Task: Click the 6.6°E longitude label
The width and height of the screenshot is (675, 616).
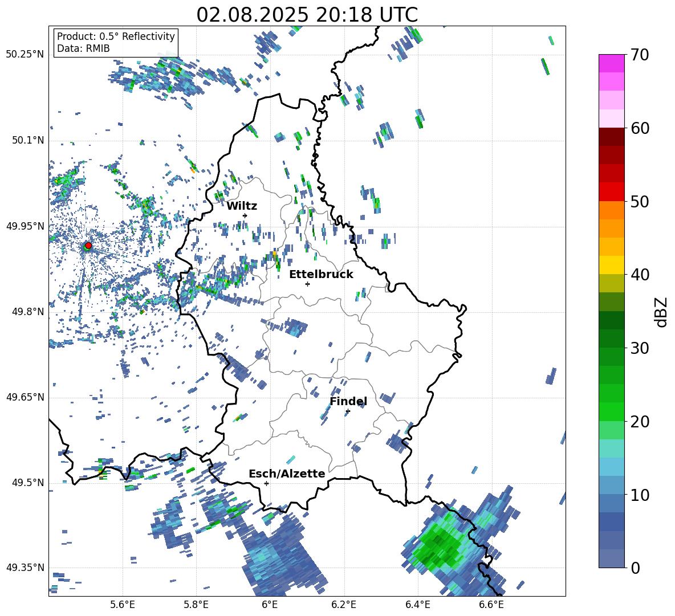Action: (x=491, y=605)
